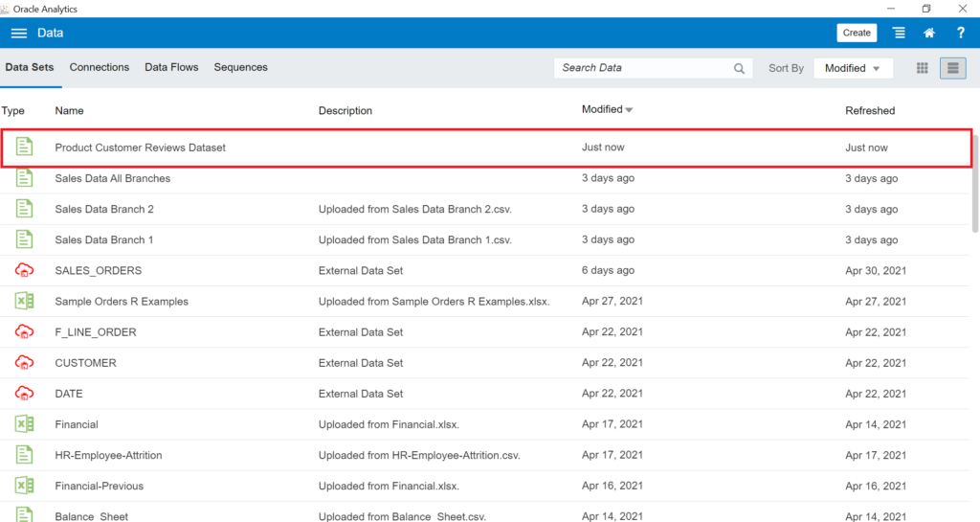Open the Sort By Modified dropdown
The width and height of the screenshot is (980, 522).
click(x=853, y=68)
